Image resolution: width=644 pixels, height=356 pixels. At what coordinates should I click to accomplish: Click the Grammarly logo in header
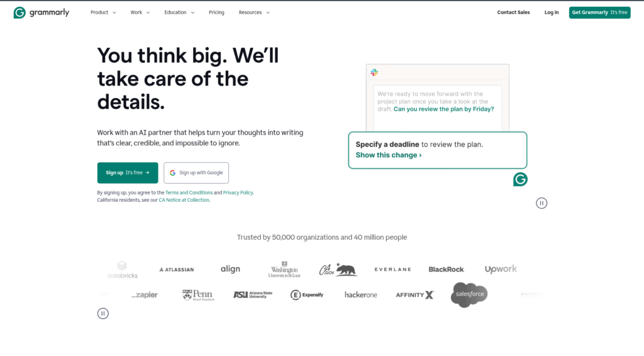click(x=42, y=13)
